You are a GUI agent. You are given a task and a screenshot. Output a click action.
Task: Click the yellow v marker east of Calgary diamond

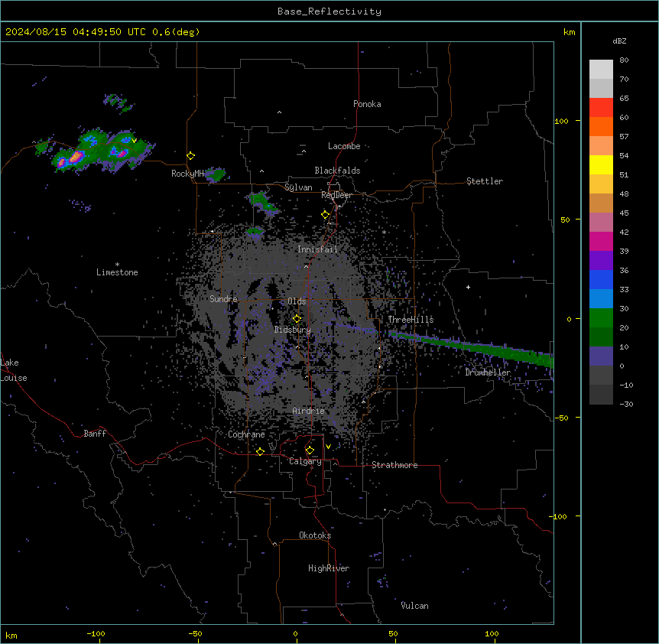tap(328, 447)
